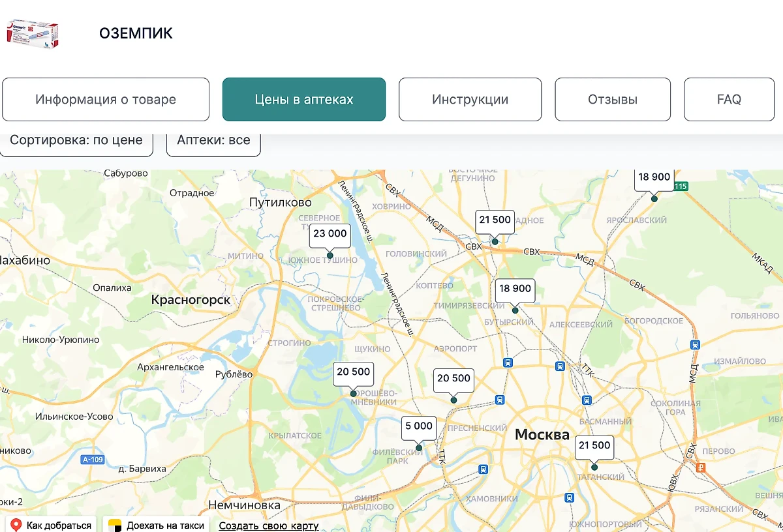Select the 23 000 price marker near Южное Тушино
783x532 pixels.
tap(330, 235)
